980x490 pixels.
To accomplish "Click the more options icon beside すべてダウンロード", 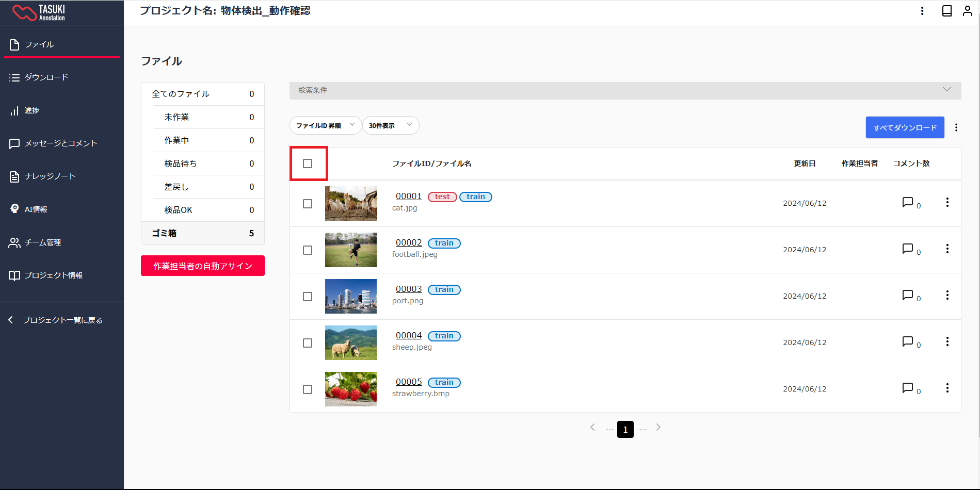I will click(956, 127).
